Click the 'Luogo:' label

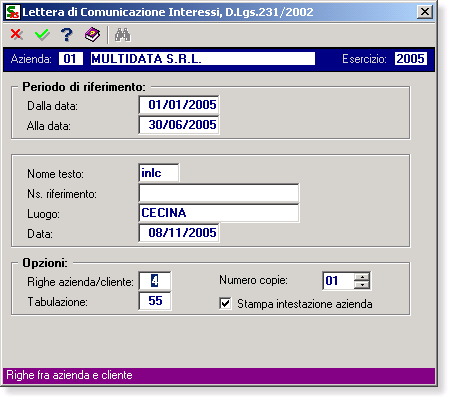click(x=43, y=214)
